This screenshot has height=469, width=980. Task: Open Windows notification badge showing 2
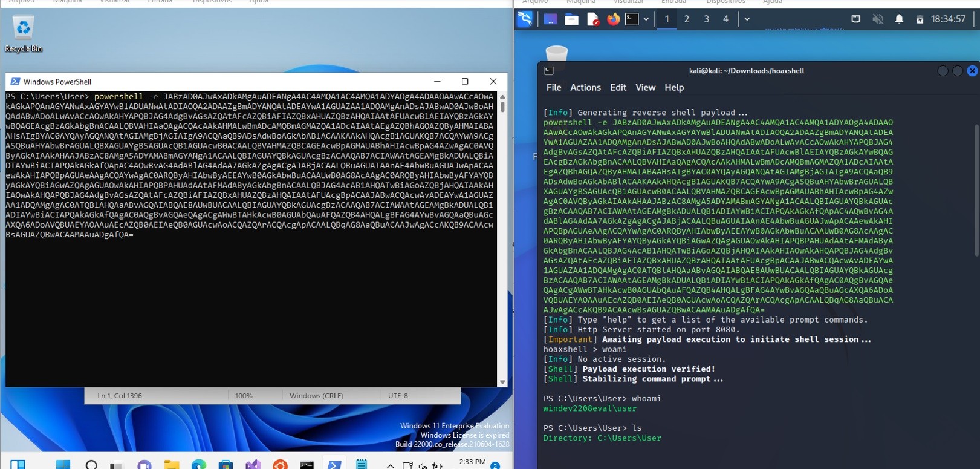[x=495, y=465]
